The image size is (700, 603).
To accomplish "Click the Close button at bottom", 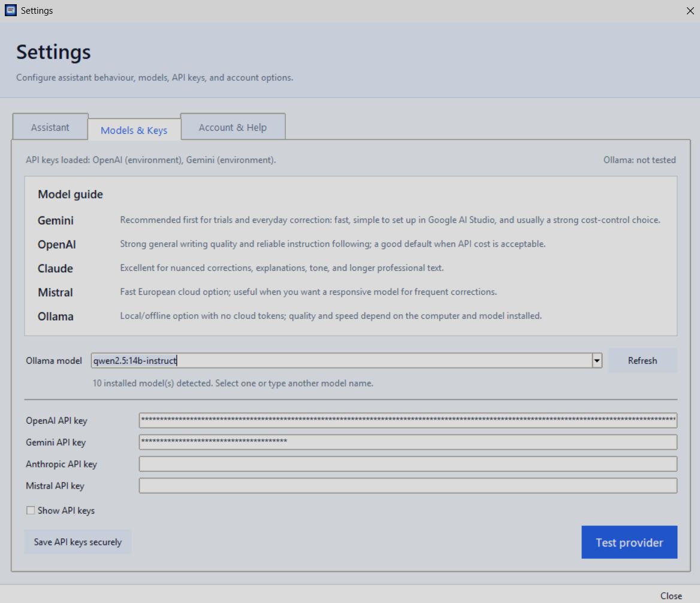I will coord(671,596).
